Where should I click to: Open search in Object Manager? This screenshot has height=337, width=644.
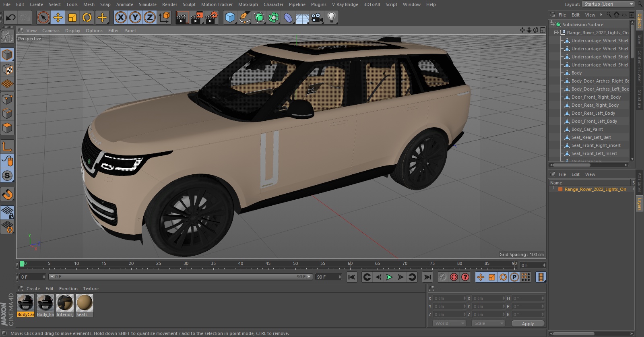(609, 15)
